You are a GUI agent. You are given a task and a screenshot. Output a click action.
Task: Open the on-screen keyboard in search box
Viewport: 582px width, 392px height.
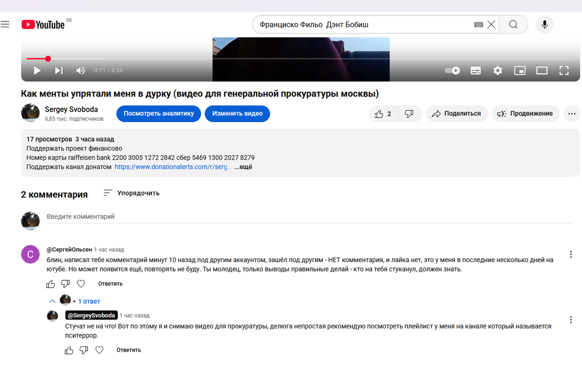[x=478, y=24]
